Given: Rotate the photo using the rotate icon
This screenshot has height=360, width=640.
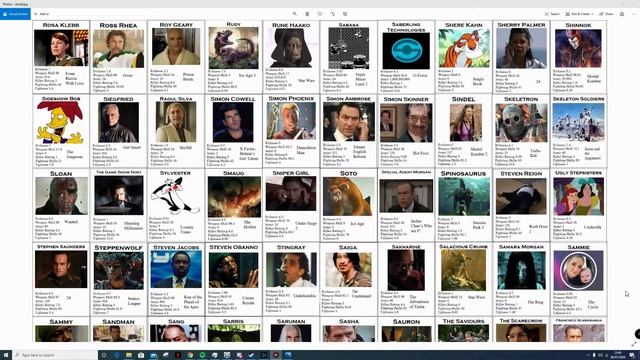Looking at the screenshot, I should pos(333,14).
